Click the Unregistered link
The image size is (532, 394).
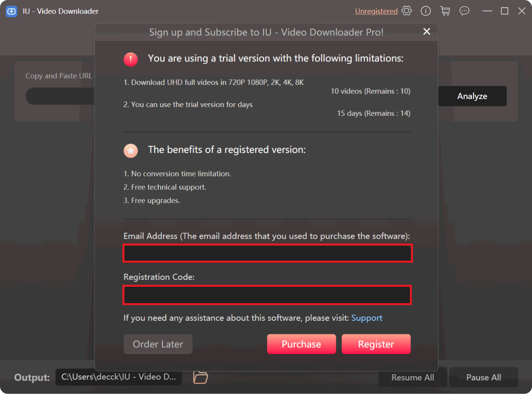coord(376,11)
